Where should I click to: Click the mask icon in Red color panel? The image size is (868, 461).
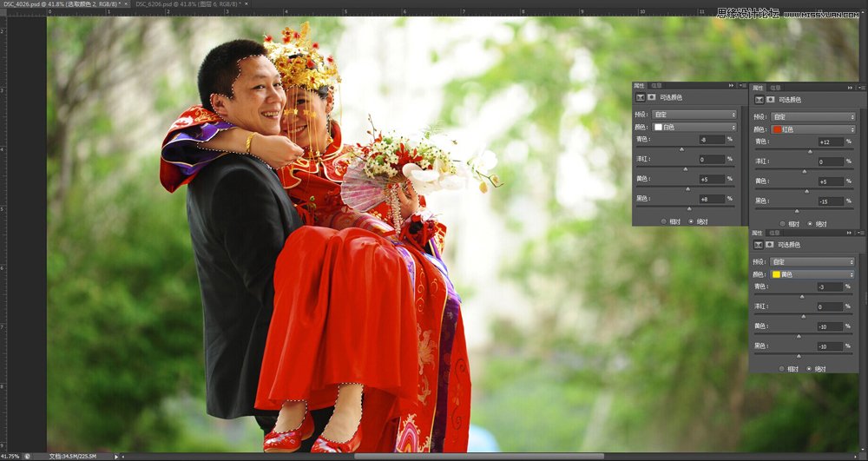click(771, 100)
